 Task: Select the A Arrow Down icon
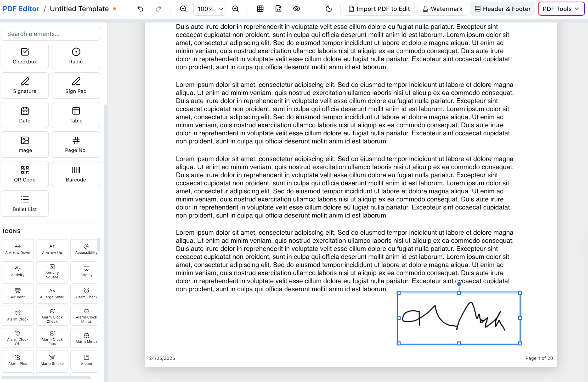click(18, 249)
